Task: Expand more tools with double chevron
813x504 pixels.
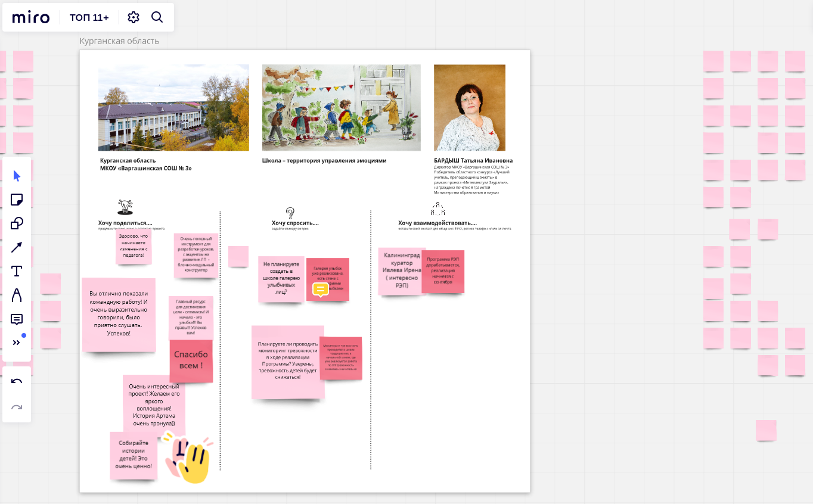Action: (17, 343)
